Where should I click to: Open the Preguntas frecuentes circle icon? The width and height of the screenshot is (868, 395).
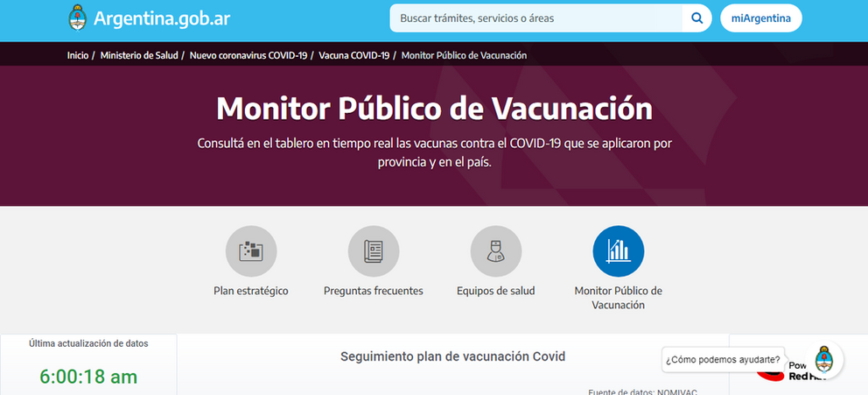tap(373, 251)
